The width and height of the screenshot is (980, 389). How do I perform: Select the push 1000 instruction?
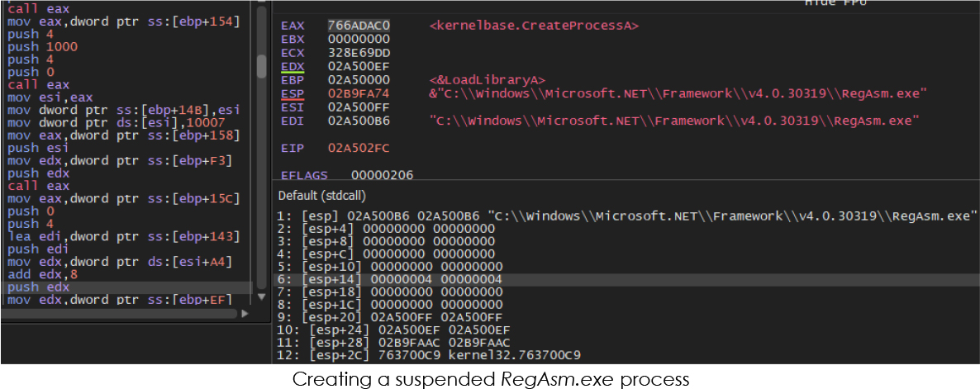point(42,47)
